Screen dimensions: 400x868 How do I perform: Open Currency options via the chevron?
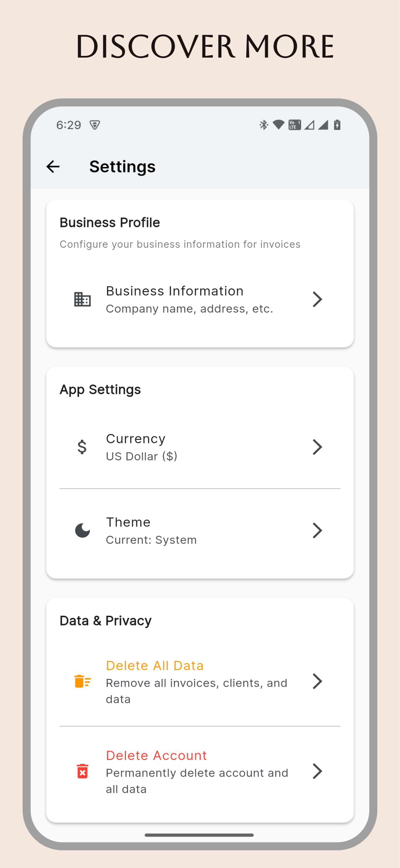[x=317, y=447]
